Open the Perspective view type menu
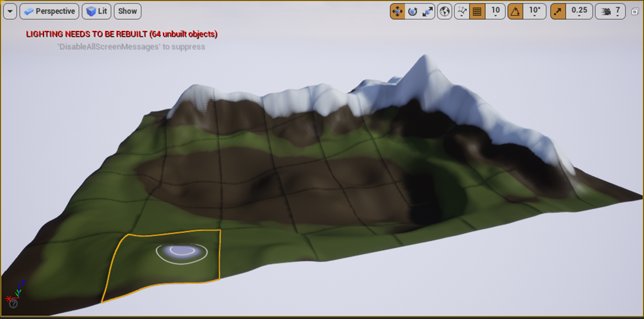This screenshot has width=644, height=319. (x=49, y=11)
